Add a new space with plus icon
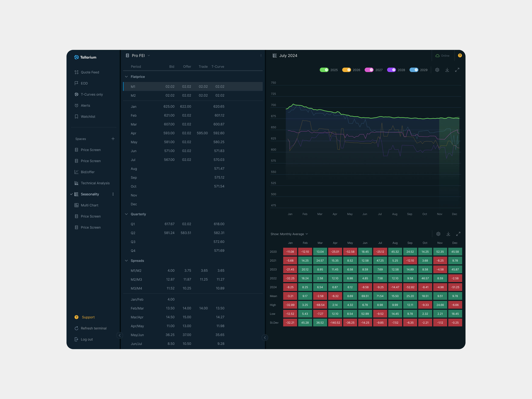532x399 pixels. (113, 139)
